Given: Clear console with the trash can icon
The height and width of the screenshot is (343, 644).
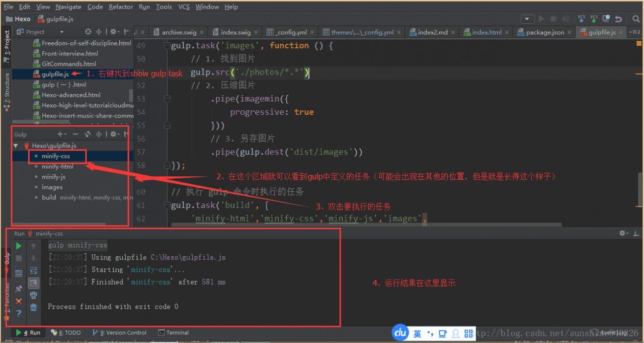Looking at the screenshot, I should coord(34,307).
